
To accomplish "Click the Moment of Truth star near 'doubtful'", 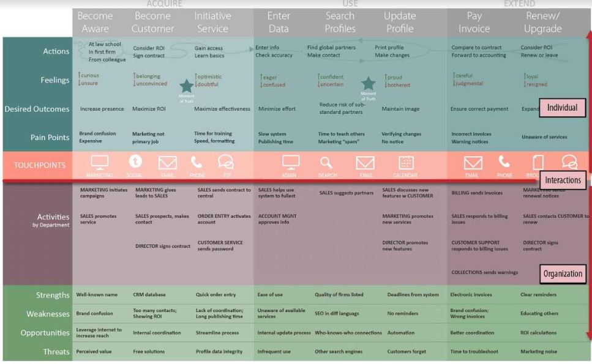I will click(x=185, y=86).
